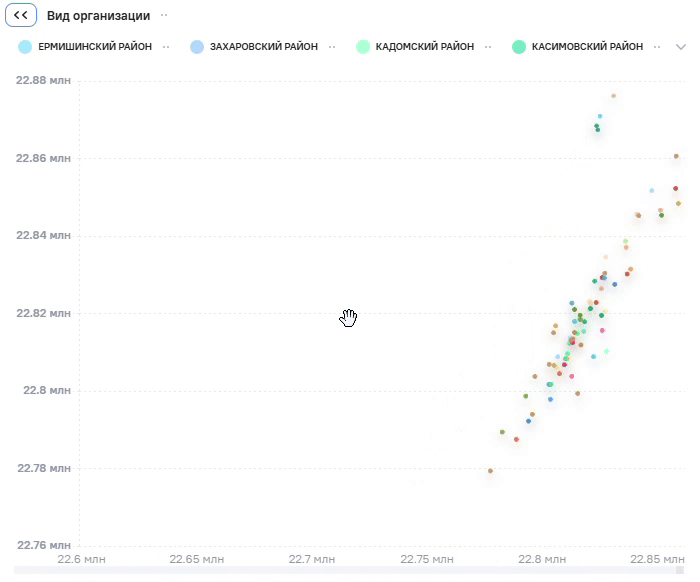Click the double-chevron back button
This screenshot has width=700, height=582.
(21, 15)
